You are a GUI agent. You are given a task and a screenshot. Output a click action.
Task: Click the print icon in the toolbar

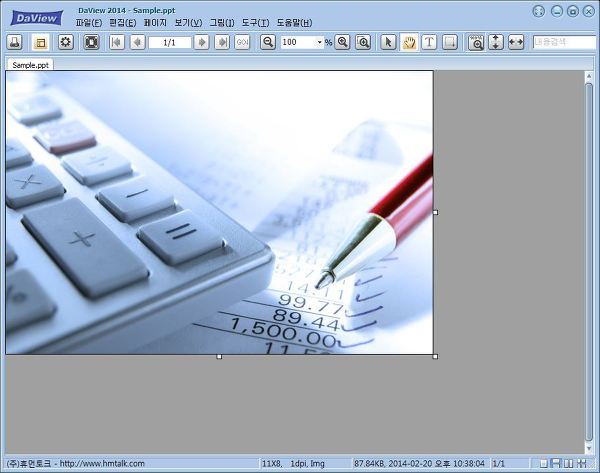coord(15,42)
